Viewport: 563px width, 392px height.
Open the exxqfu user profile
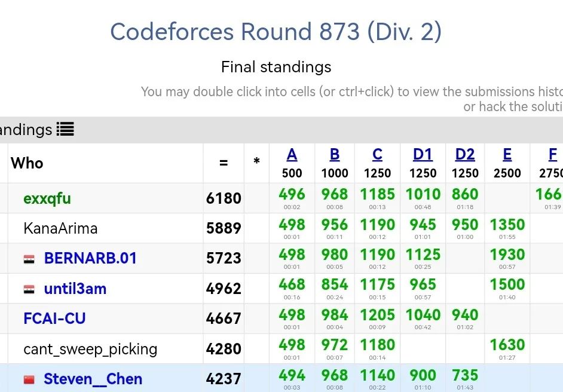47,198
